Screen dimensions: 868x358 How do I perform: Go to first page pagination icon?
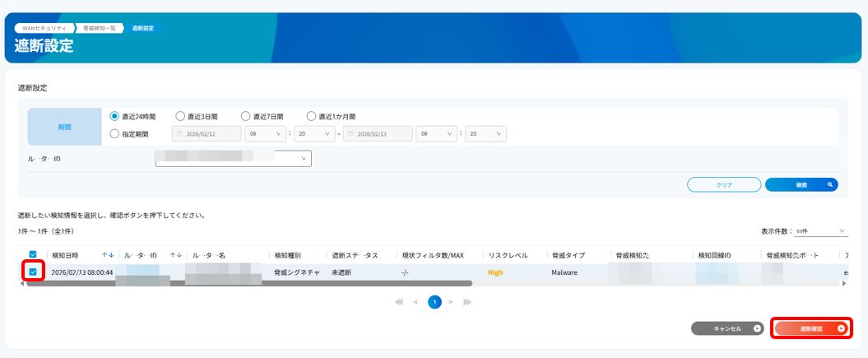pyautogui.click(x=399, y=302)
